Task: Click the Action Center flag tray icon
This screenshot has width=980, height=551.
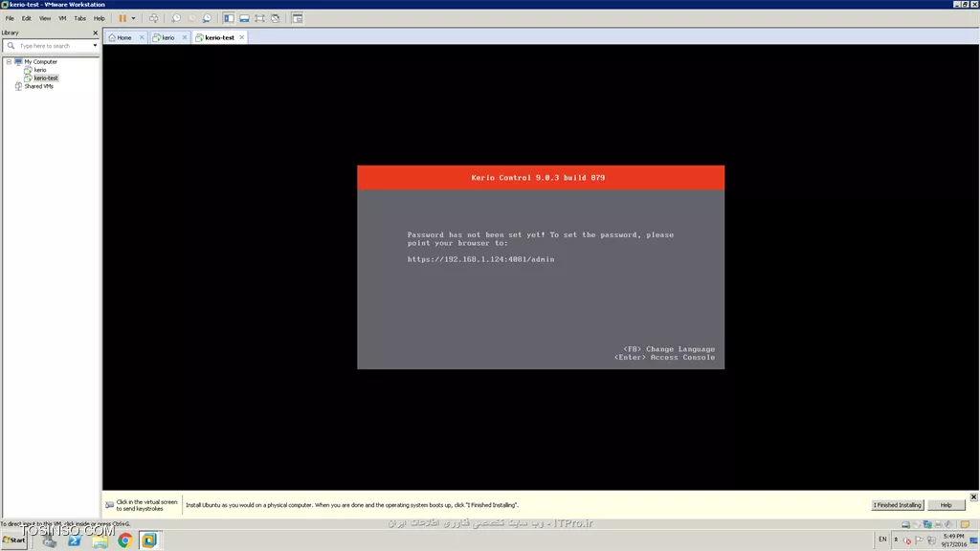Action: point(919,540)
